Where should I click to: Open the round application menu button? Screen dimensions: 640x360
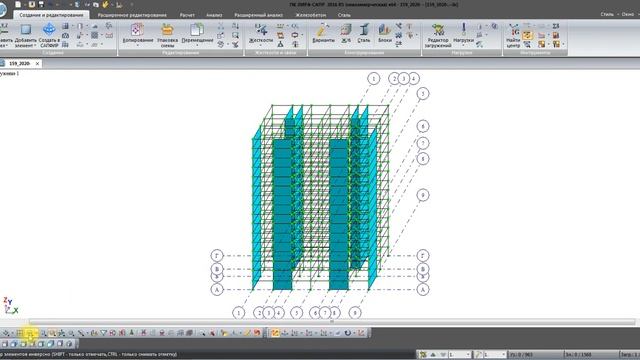click(2, 9)
